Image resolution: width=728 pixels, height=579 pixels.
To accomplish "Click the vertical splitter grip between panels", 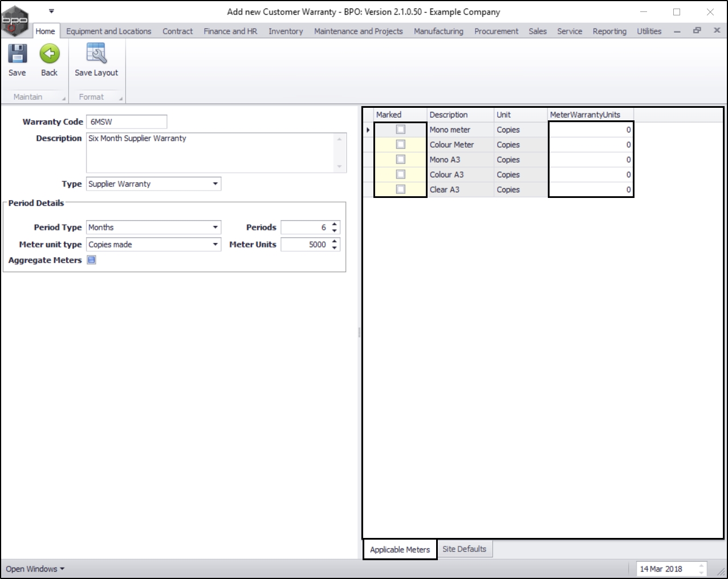I will click(359, 332).
